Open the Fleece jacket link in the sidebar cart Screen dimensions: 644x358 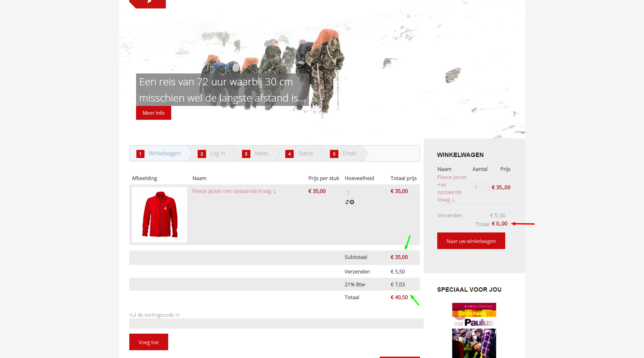click(452, 188)
